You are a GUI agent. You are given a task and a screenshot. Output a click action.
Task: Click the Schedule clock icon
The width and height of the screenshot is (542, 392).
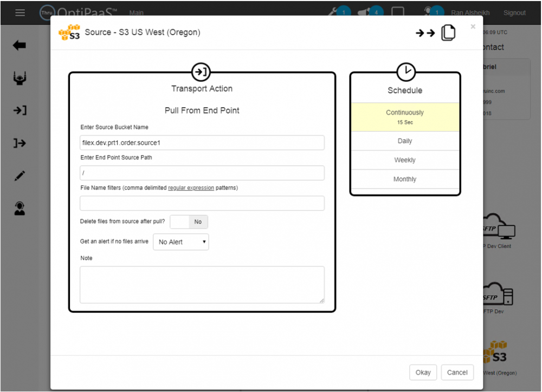point(405,71)
